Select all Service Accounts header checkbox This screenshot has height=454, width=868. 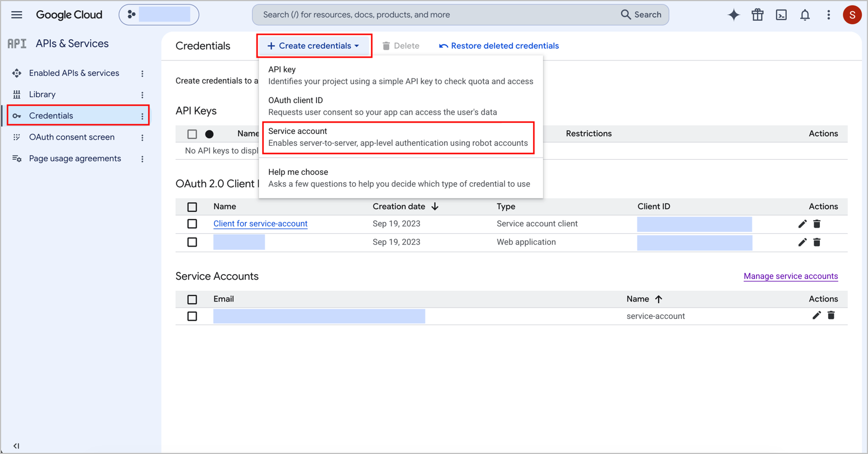192,299
